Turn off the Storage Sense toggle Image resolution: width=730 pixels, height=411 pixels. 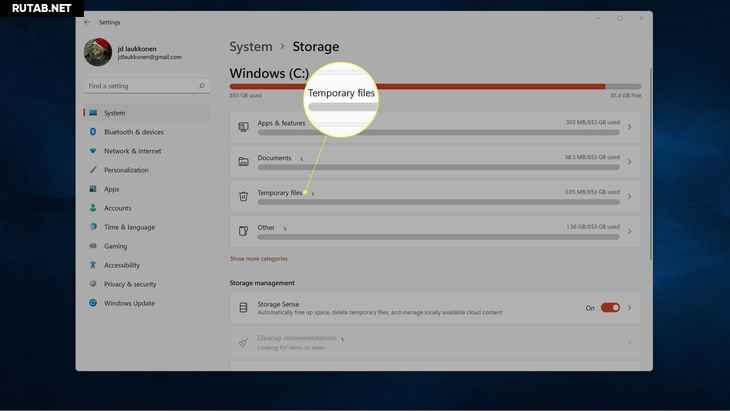point(610,308)
